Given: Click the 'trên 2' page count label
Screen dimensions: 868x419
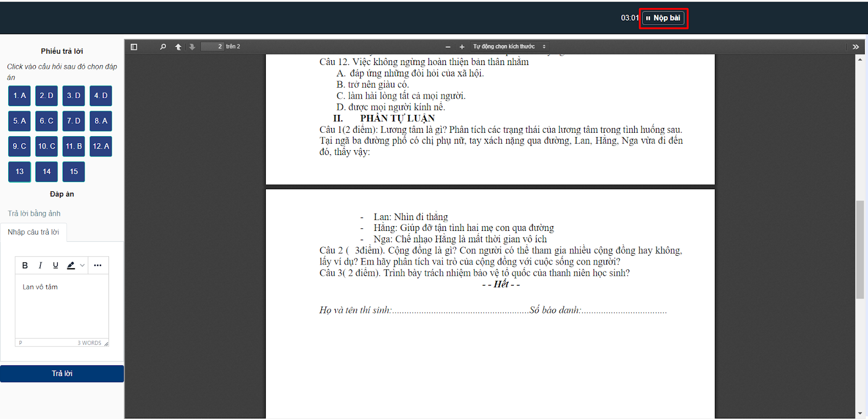Looking at the screenshot, I should (x=233, y=47).
